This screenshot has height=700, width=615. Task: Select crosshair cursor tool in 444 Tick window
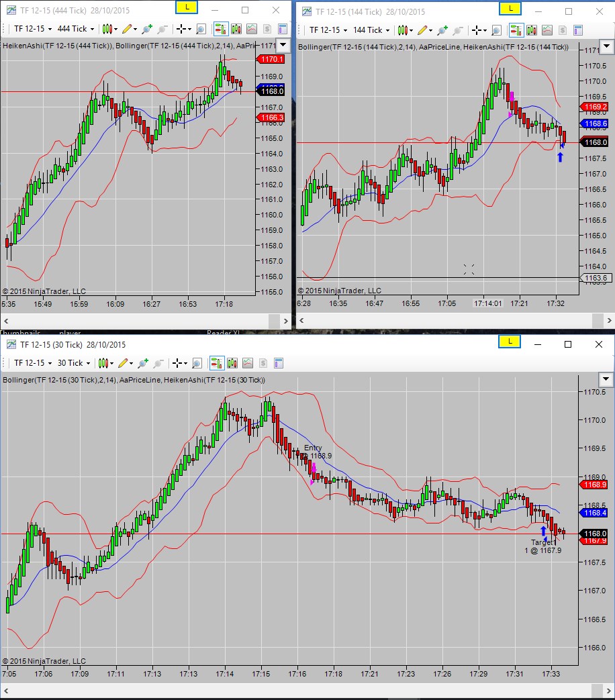click(x=183, y=29)
